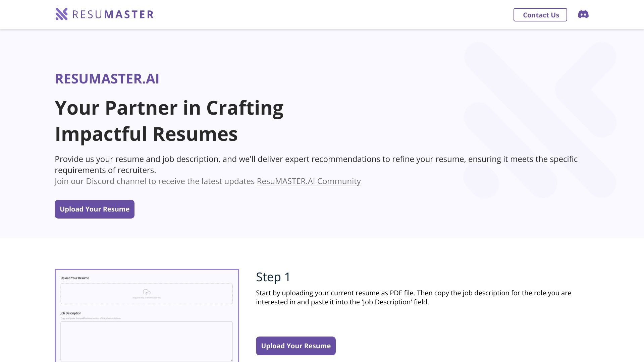Click the Upload Your Resume label in the preview
Image resolution: width=644 pixels, height=362 pixels.
pos(74,278)
